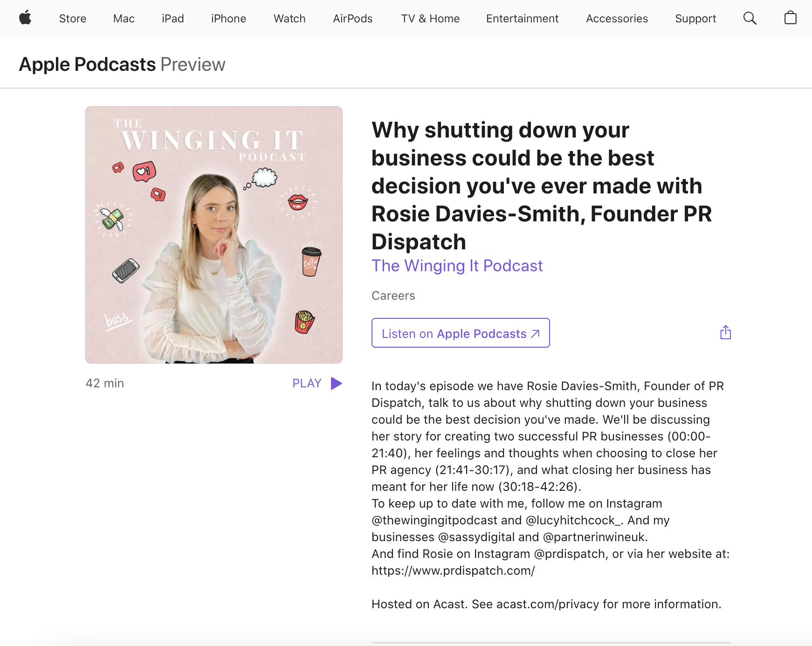Click the Hosted on Acast privacy line
The height and width of the screenshot is (646, 812).
546,604
